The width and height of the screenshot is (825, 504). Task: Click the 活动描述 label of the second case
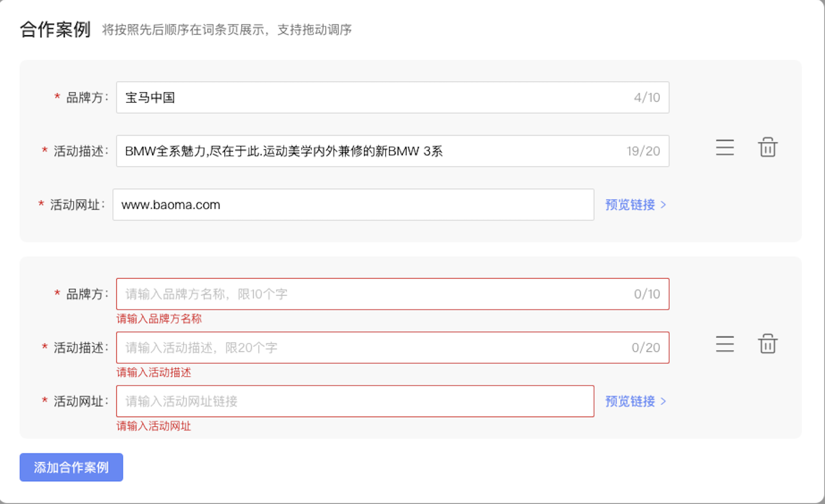click(x=80, y=348)
